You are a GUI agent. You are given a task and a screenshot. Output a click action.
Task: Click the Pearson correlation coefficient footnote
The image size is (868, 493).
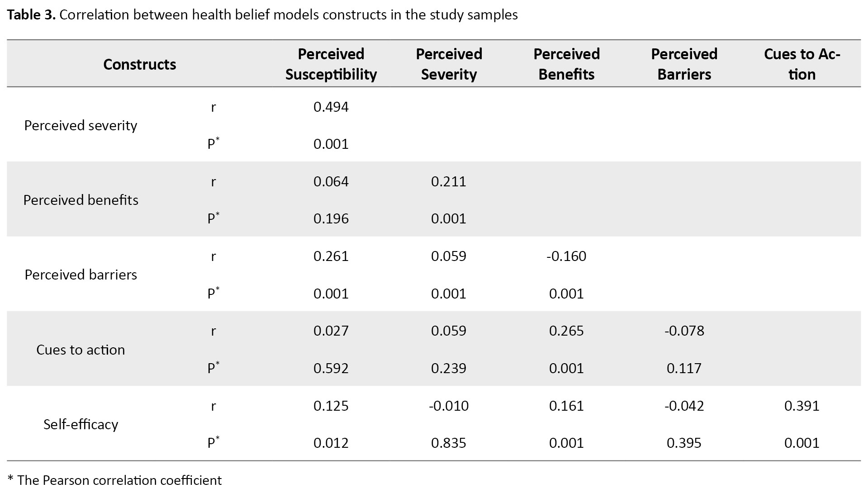115,480
